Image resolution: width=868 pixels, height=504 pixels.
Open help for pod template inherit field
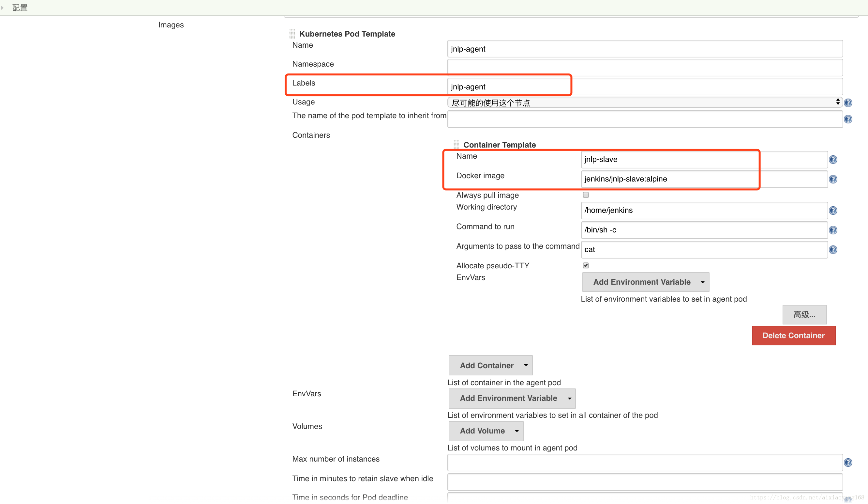(x=848, y=119)
